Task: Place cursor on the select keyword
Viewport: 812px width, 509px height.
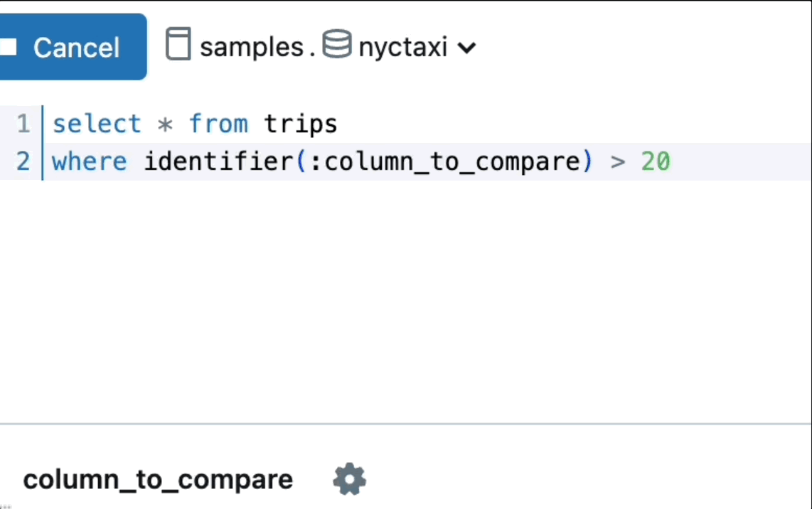Action: point(97,124)
